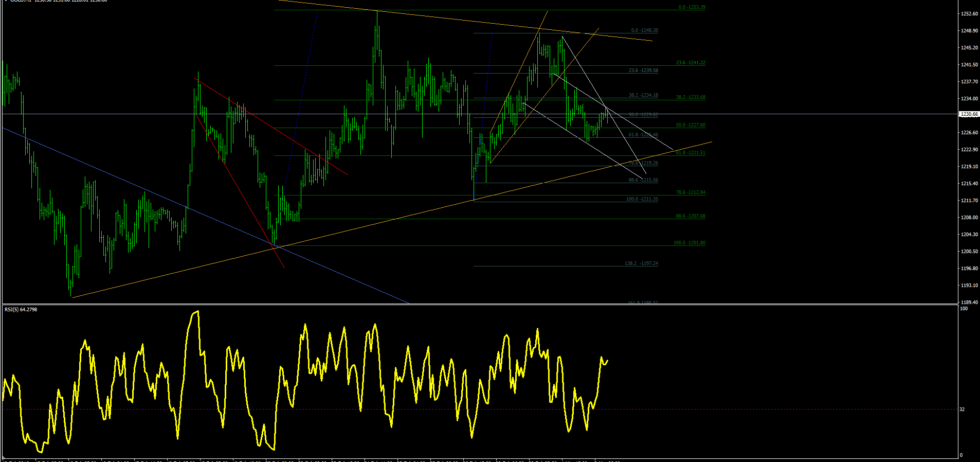Screen dimensions: 980x462
Task: Click the Fibonacci label '0.0 -1248.30'
Action: coord(645,30)
